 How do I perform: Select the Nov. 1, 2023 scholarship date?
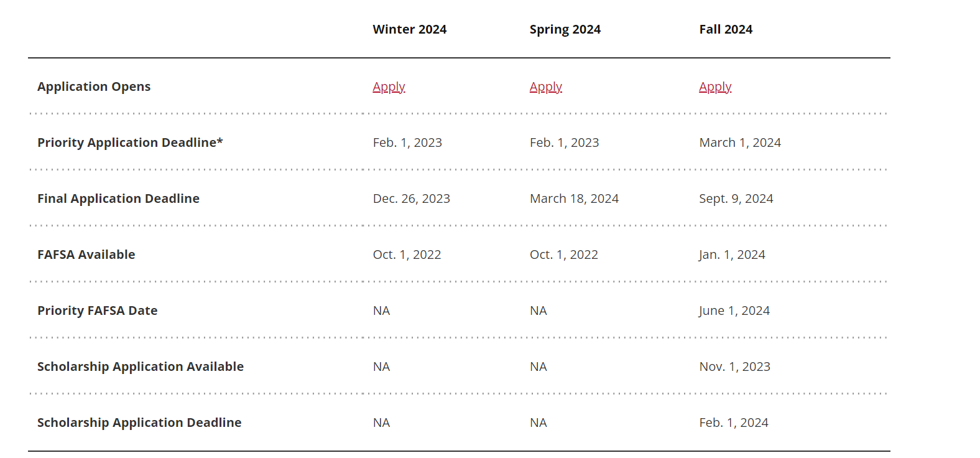(x=735, y=367)
